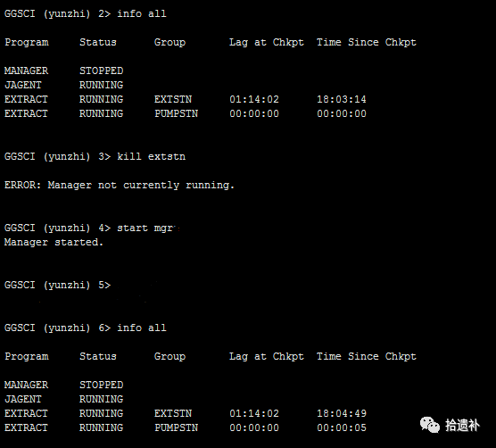Click STOPPED status in the first MANAGER row
This screenshot has width=496, height=448.
(101, 71)
